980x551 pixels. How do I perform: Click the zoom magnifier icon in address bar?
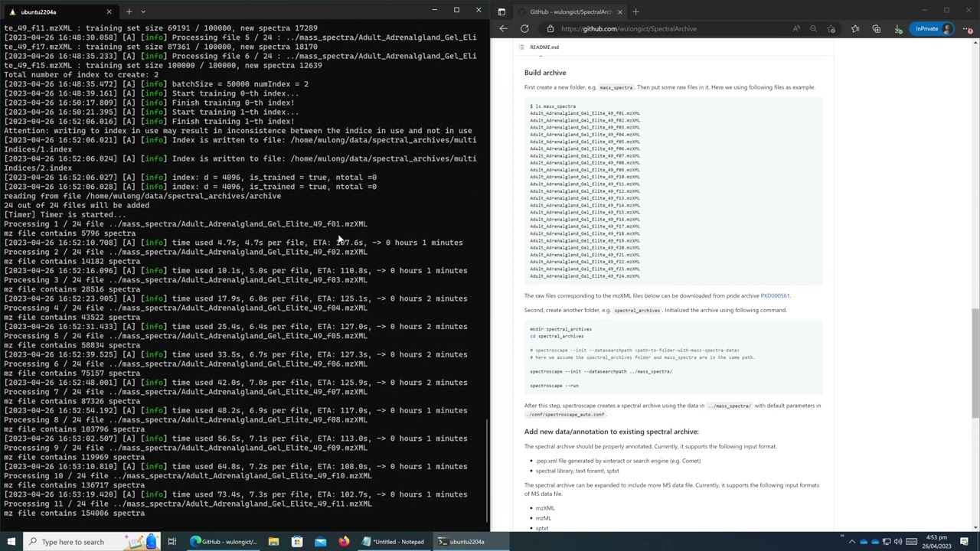pyautogui.click(x=813, y=28)
